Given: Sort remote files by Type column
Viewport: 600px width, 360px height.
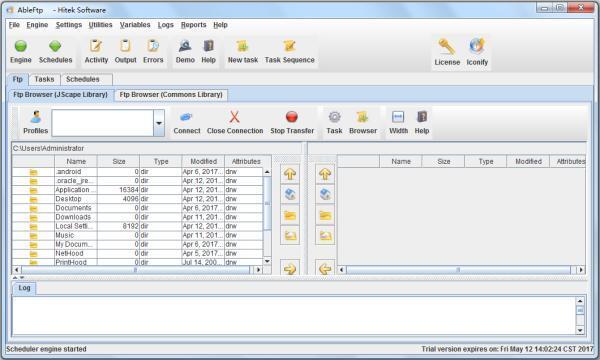Looking at the screenshot, I should (x=486, y=161).
